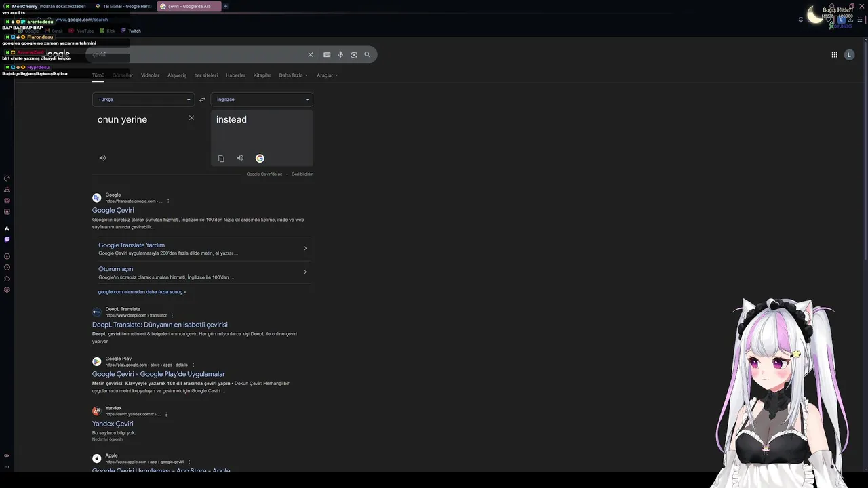Open more options for DeepL Translate result
Viewport: 868px width, 488px height.
pos(172,315)
